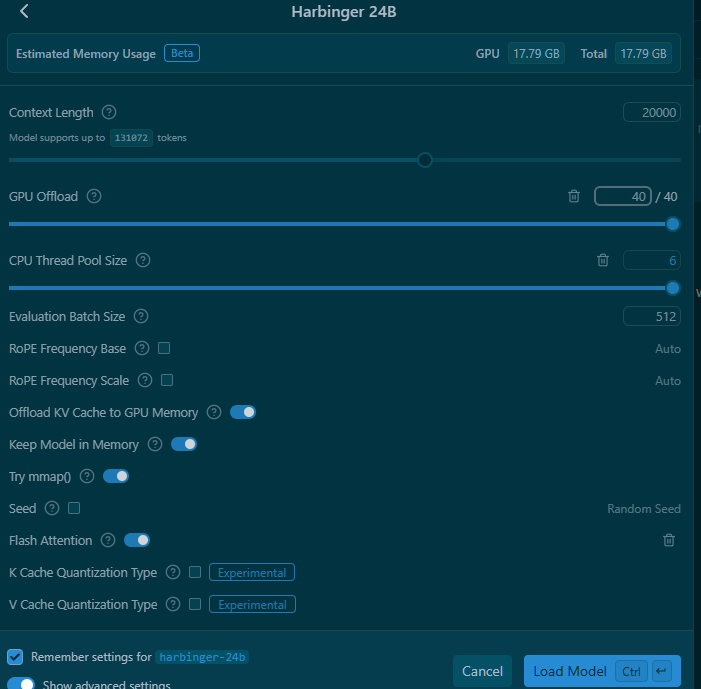This screenshot has height=689, width=701.
Task: Enable V Cache Quantization Type checkbox
Action: point(195,604)
